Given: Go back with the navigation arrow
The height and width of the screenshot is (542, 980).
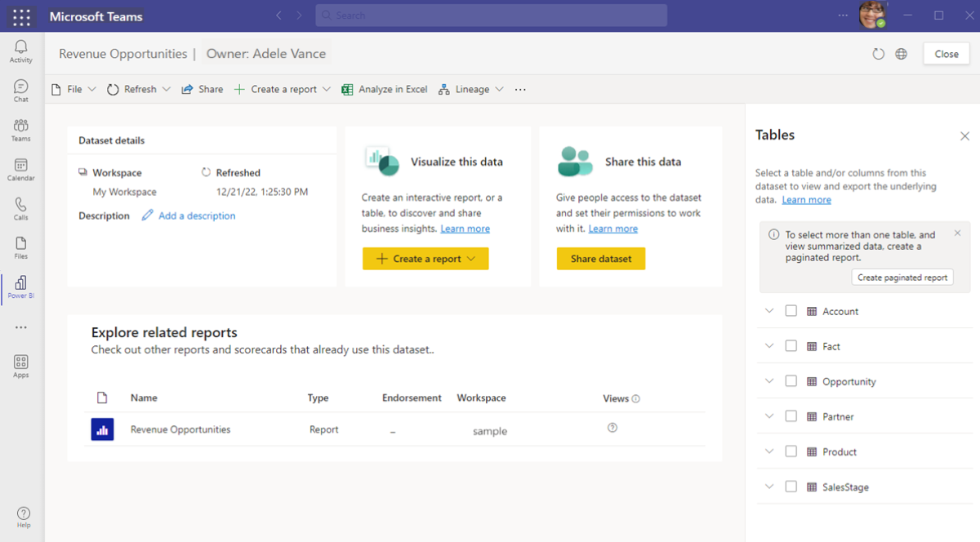Looking at the screenshot, I should pos(279,16).
